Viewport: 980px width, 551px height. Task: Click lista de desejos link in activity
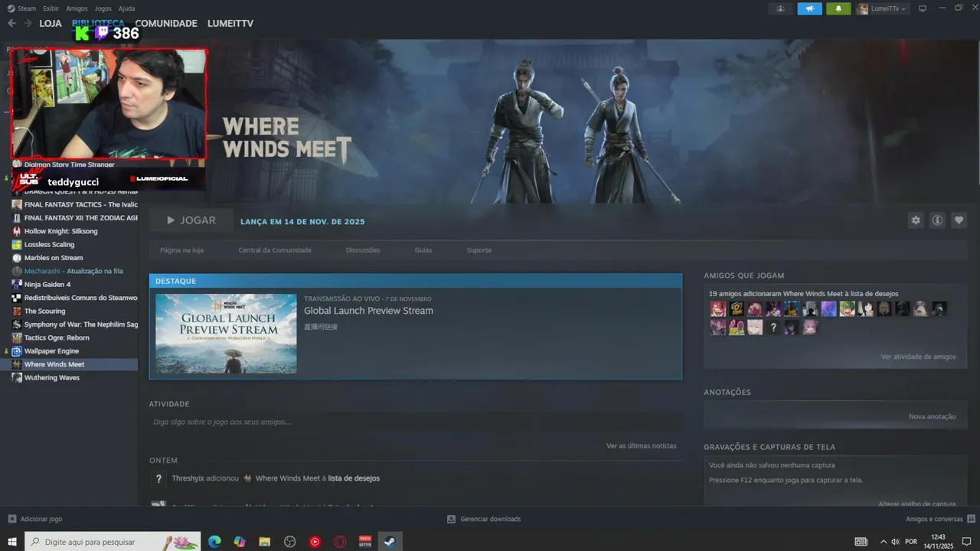point(354,478)
